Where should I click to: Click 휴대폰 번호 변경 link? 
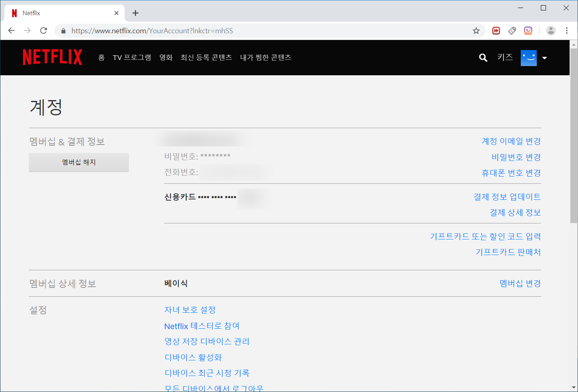pyautogui.click(x=511, y=173)
